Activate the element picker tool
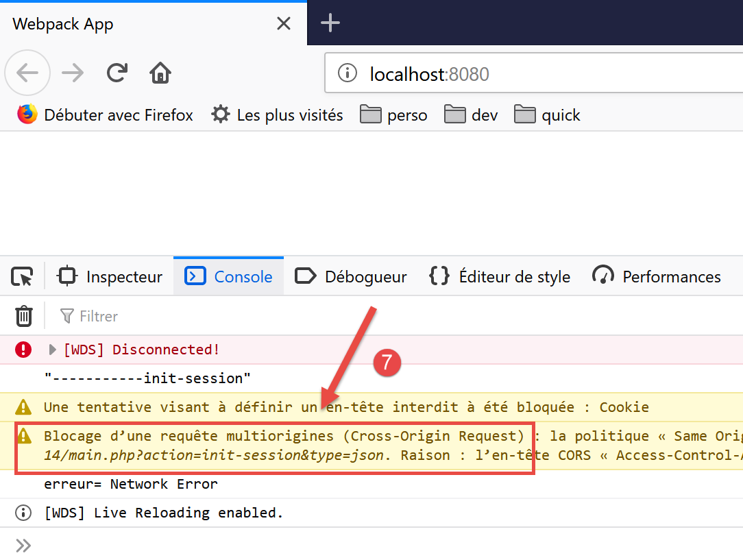Screen dimensions: 743x560 (22, 277)
